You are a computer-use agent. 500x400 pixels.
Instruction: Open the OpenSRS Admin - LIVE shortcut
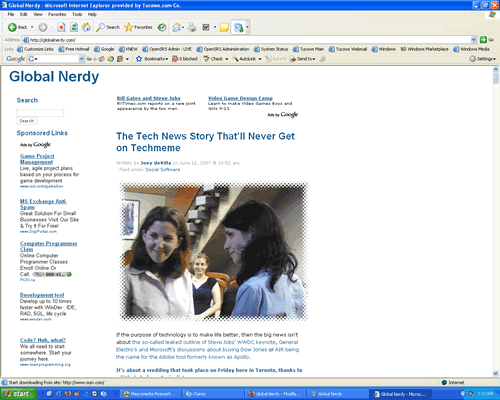tap(167, 49)
